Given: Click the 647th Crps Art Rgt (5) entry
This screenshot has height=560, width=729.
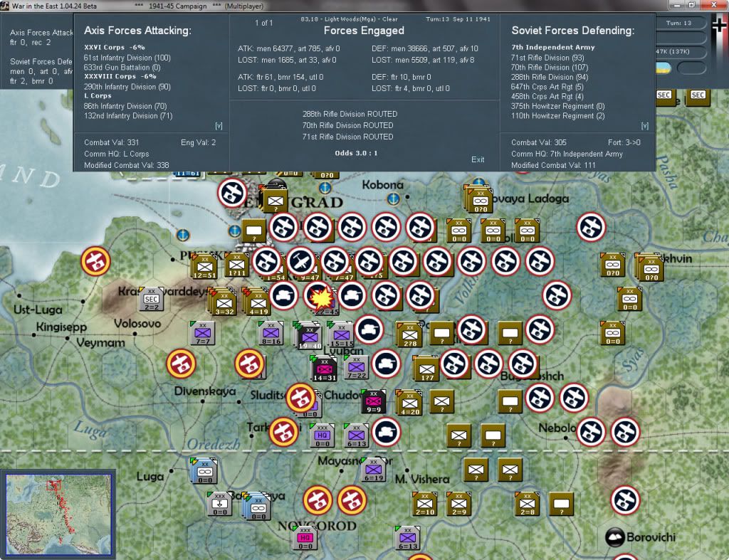Looking at the screenshot, I should tap(547, 87).
